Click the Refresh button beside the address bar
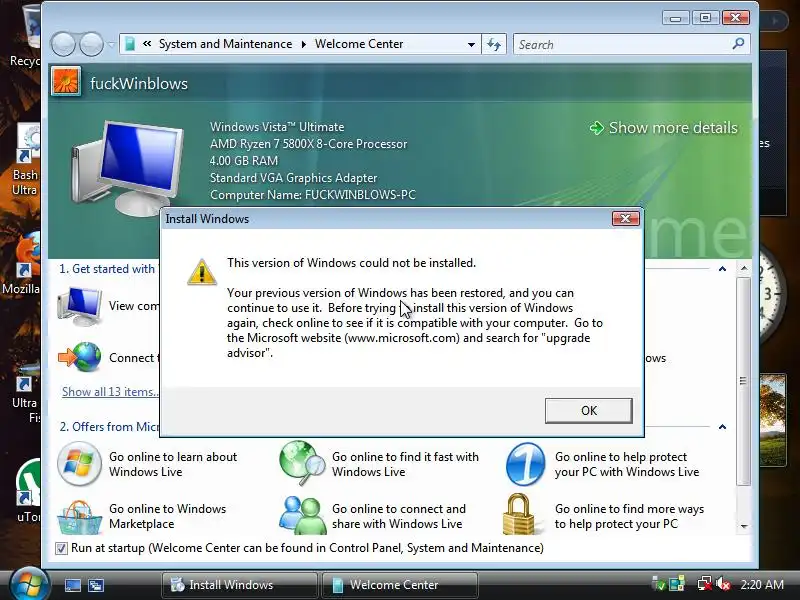The height and width of the screenshot is (600, 800). 494,44
